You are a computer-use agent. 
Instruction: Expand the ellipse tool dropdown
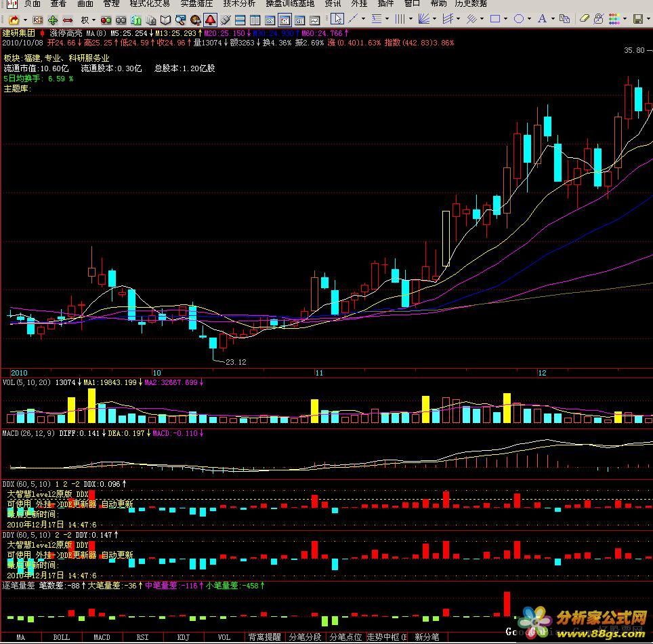coord(529,19)
